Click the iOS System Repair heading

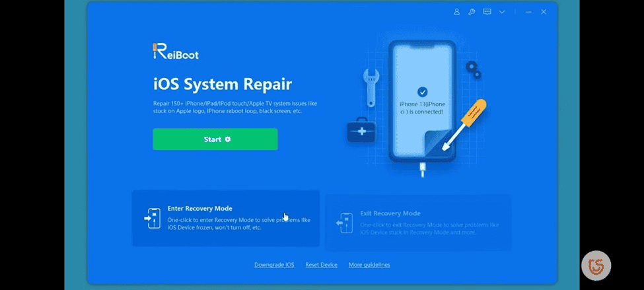pos(223,84)
